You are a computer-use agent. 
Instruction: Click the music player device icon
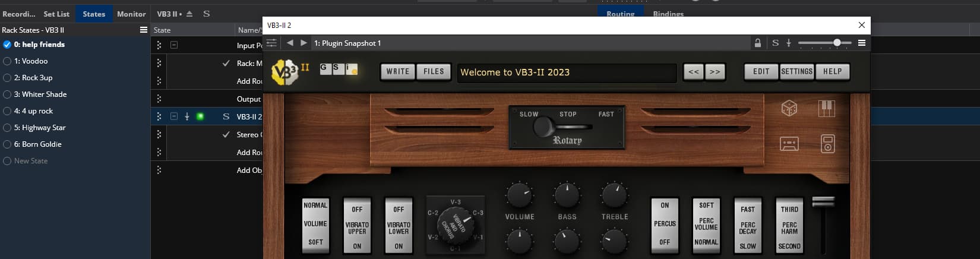point(827,144)
